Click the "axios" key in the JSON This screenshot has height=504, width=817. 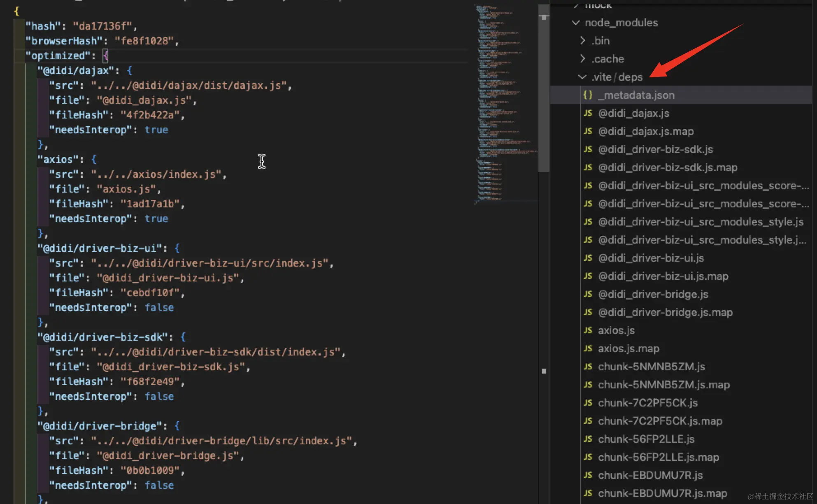point(58,159)
